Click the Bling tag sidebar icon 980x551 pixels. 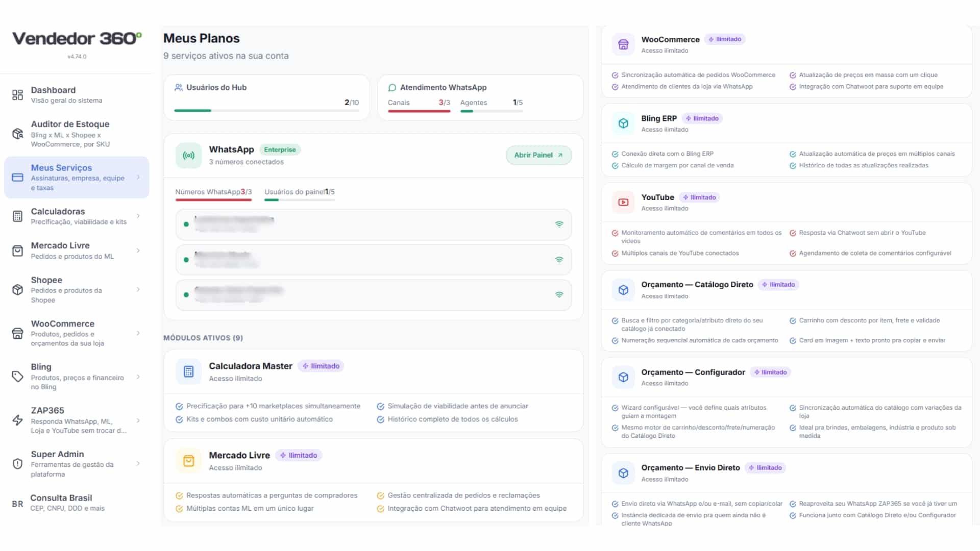click(x=17, y=377)
